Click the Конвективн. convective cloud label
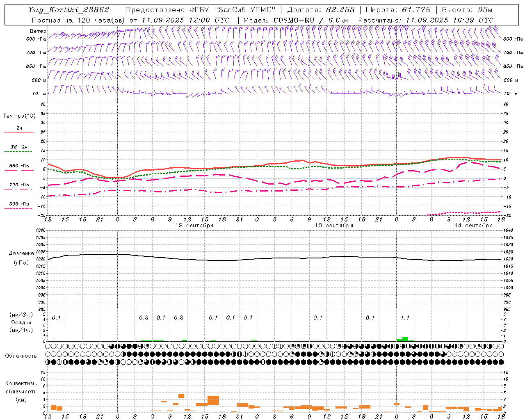Image resolution: width=525 pixels, height=420 pixels. (x=21, y=383)
